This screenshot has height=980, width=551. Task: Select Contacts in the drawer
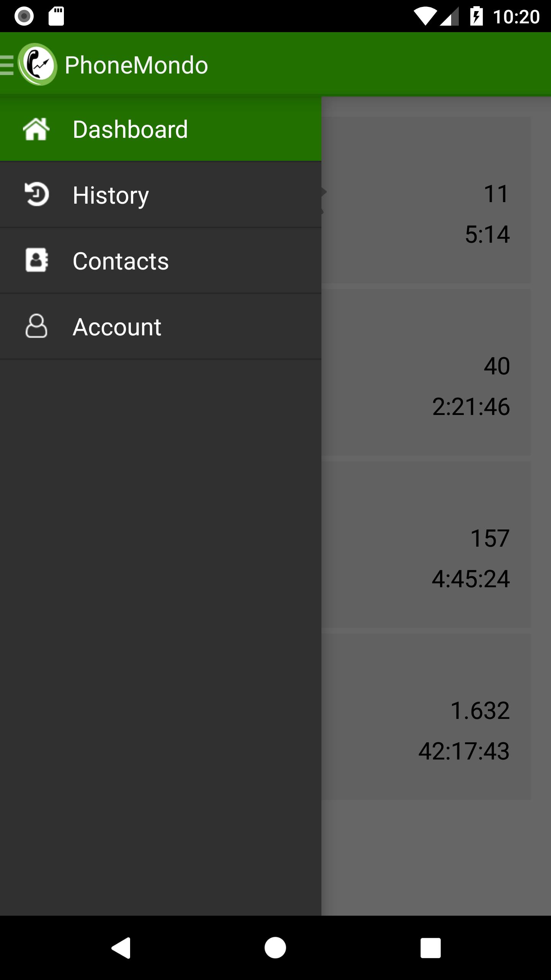click(161, 261)
